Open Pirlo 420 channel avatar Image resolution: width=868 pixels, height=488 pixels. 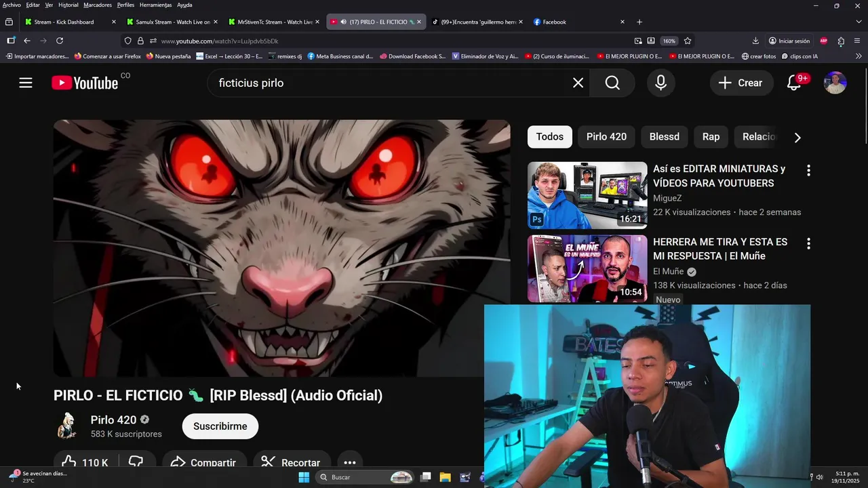click(66, 426)
